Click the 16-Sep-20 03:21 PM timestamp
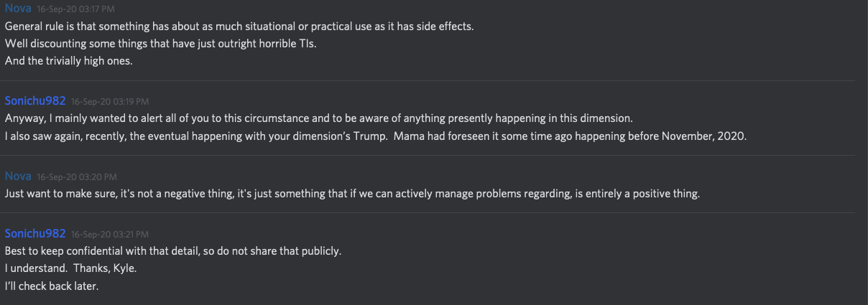This screenshot has width=868, height=305. point(110,234)
